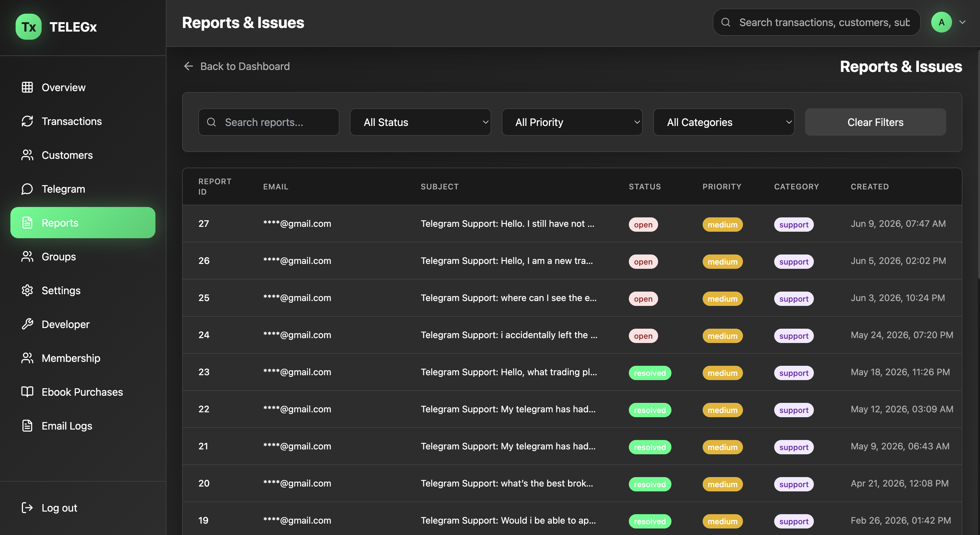Click the Overview grid icon

tap(27, 87)
